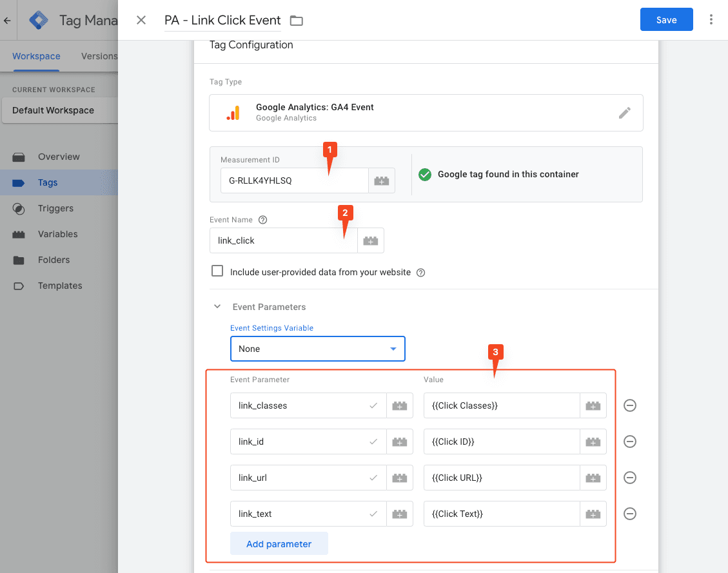Screen dimensions: 728x573
Task: Click the pencil icon to edit tag type
Action: pyautogui.click(x=624, y=113)
